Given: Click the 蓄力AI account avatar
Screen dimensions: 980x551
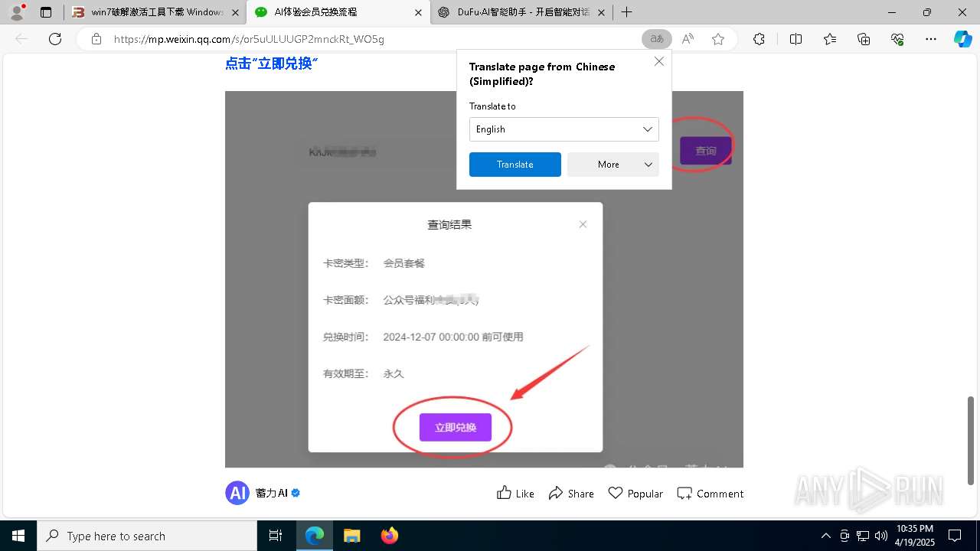Looking at the screenshot, I should (x=237, y=493).
